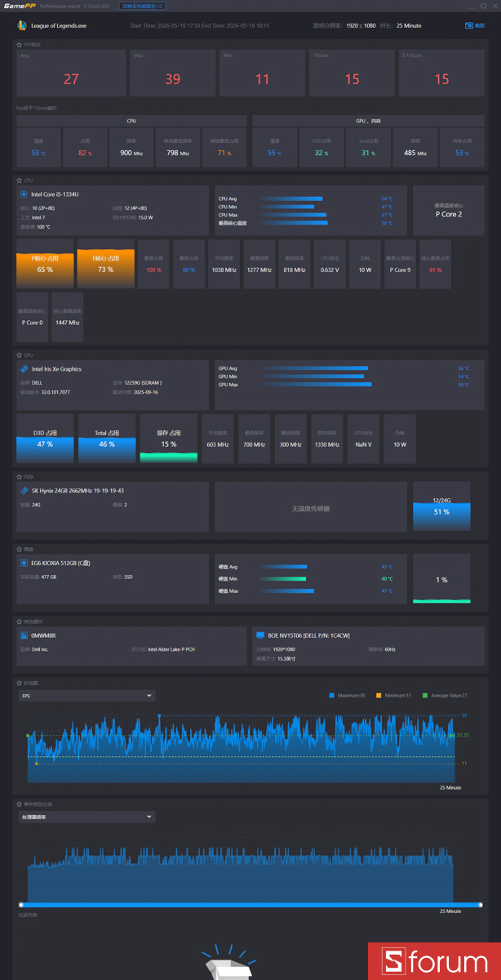Click the star icon of the CPU section
The image size is (501, 980).
pyautogui.click(x=19, y=180)
